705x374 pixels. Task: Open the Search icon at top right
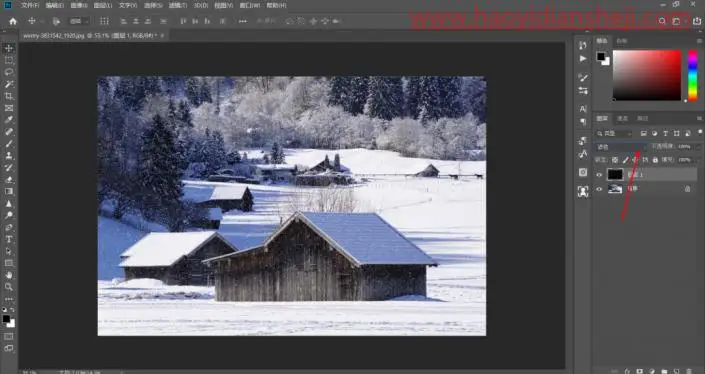662,21
